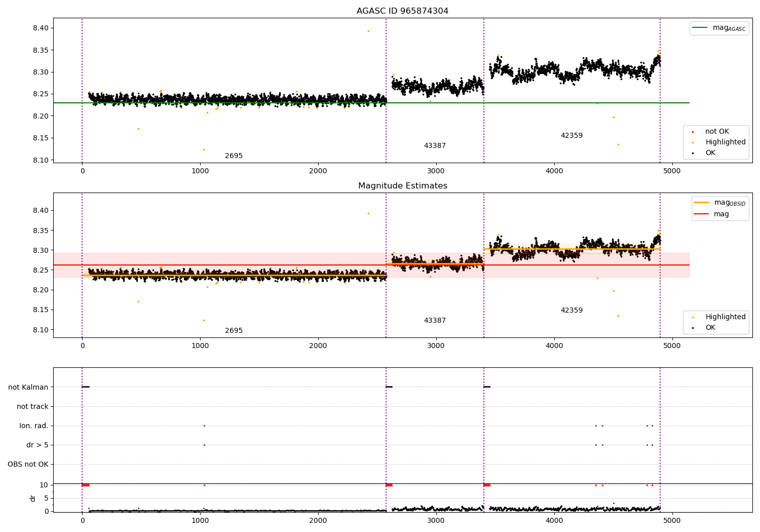Click orange outlier point near 8.12 in top panel

[204, 149]
